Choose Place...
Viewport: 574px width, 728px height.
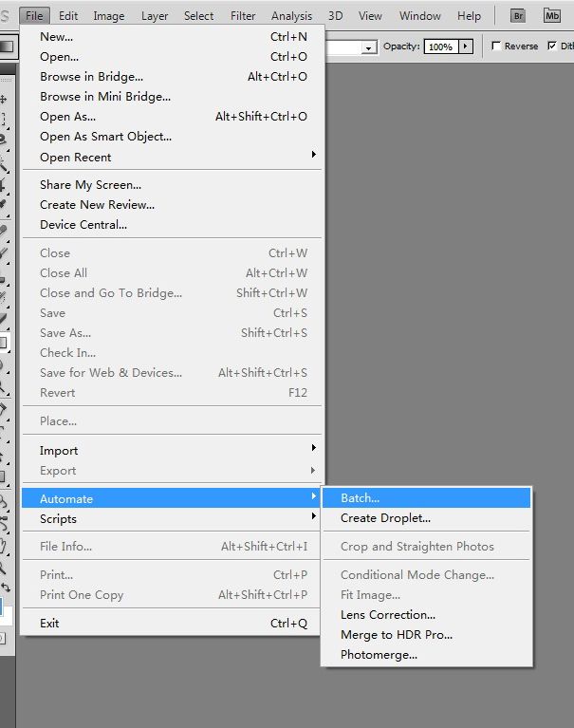(x=172, y=421)
